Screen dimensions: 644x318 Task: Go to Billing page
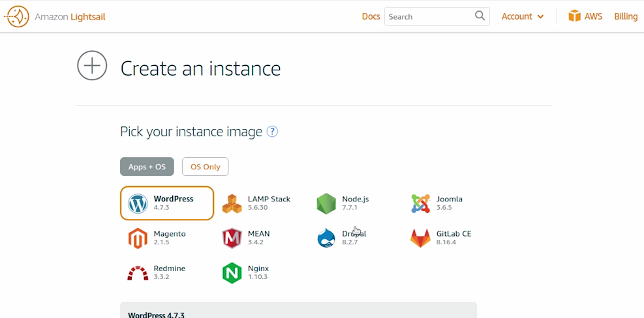[x=626, y=16]
